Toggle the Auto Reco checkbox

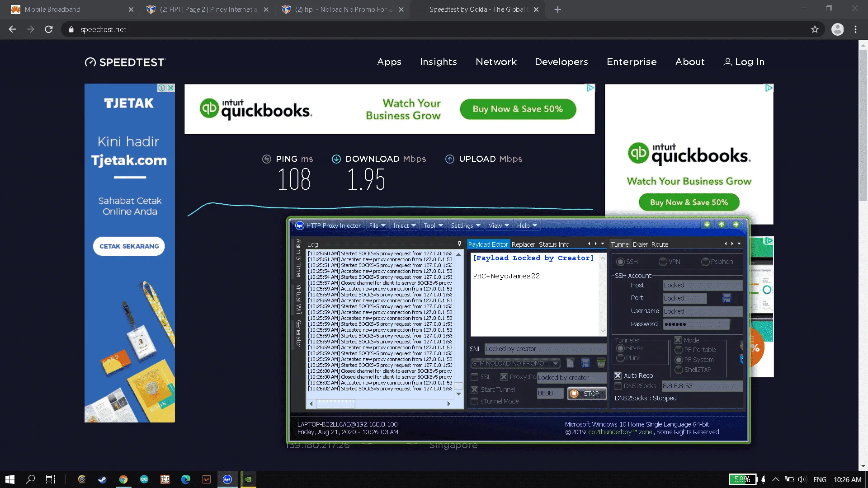(x=618, y=375)
